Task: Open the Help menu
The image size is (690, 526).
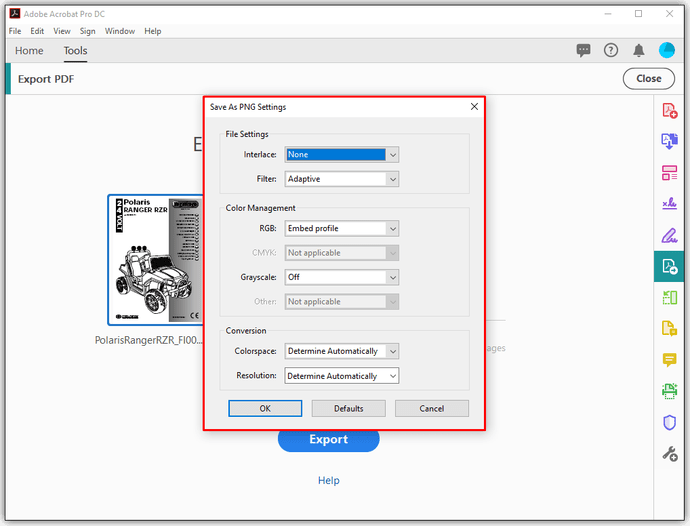Action: [153, 31]
